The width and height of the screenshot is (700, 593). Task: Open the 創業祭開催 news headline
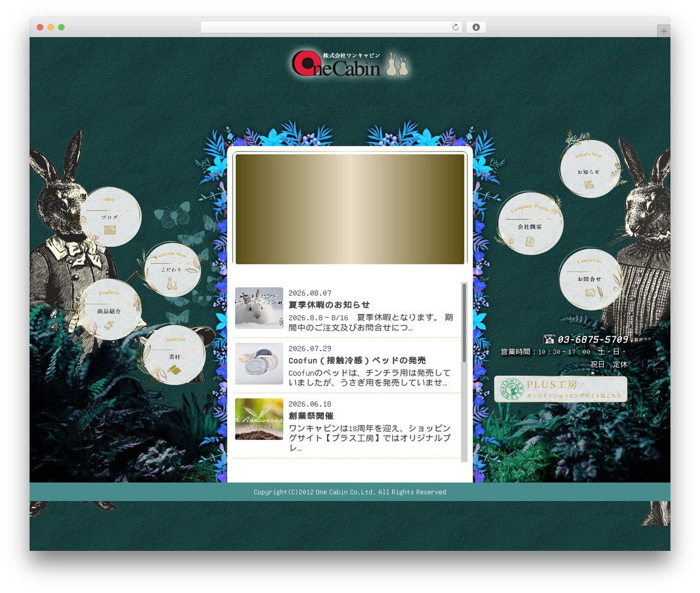[x=311, y=416]
